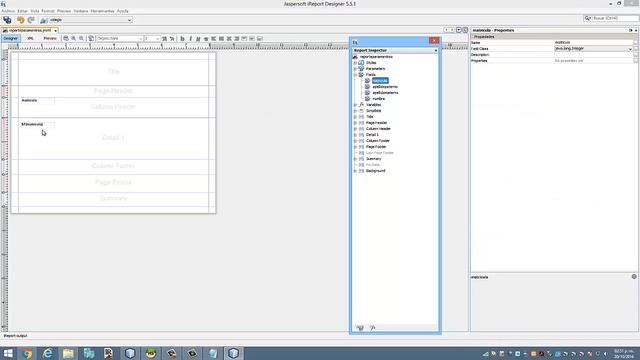Click the align bottom icon
Image resolution: width=640 pixels, height=360 pixels.
(x=260, y=38)
